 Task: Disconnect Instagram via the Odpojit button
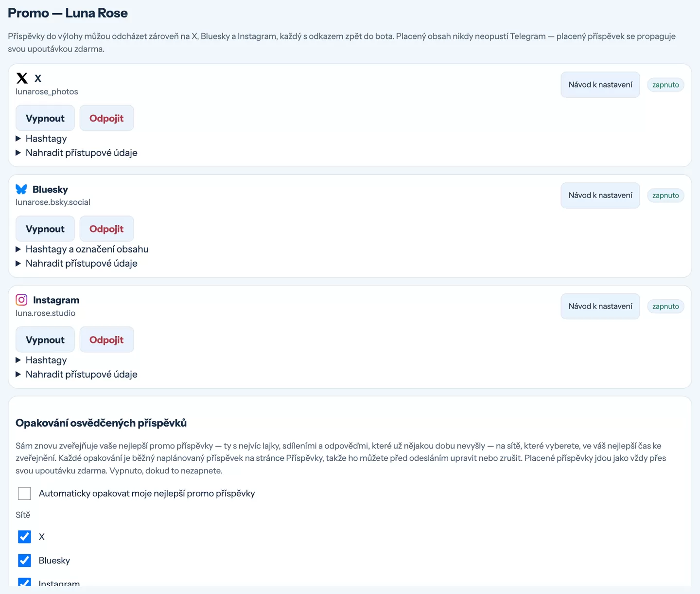[x=106, y=340]
